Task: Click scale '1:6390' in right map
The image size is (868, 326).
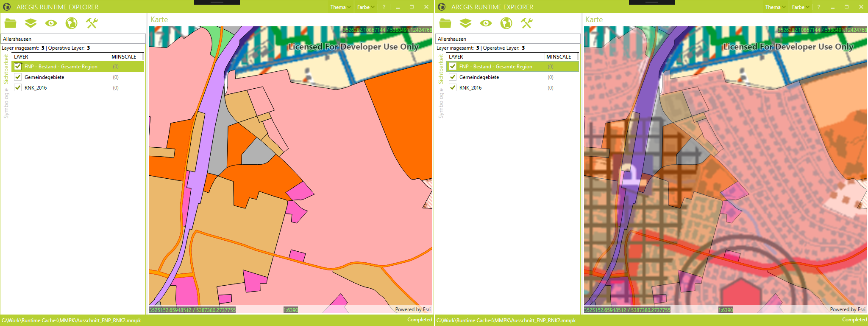Action: 726,310
